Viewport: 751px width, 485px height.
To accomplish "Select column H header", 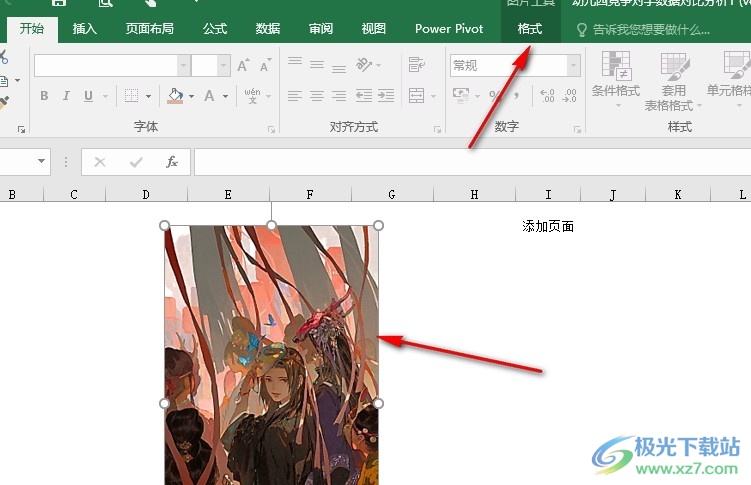I will click(474, 194).
